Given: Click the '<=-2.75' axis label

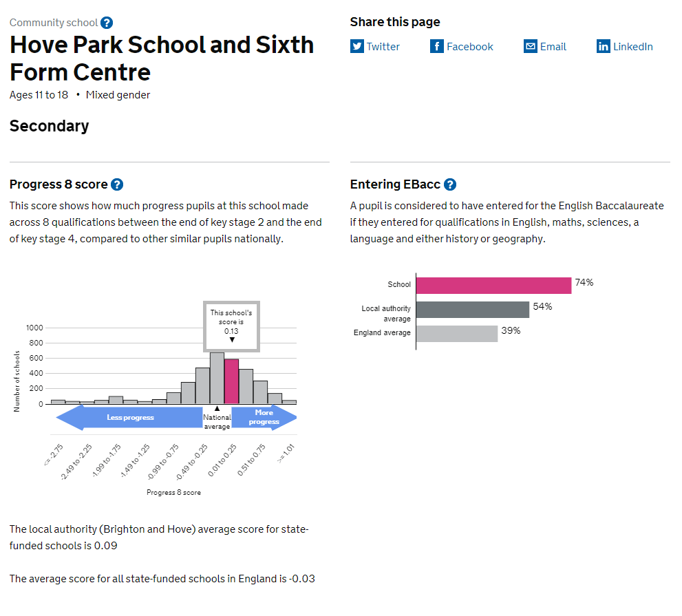Looking at the screenshot, I should pyautogui.click(x=54, y=455).
